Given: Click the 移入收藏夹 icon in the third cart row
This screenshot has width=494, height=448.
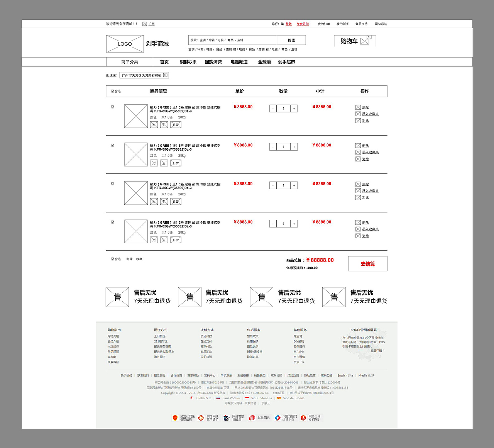Looking at the screenshot, I should coord(358,191).
